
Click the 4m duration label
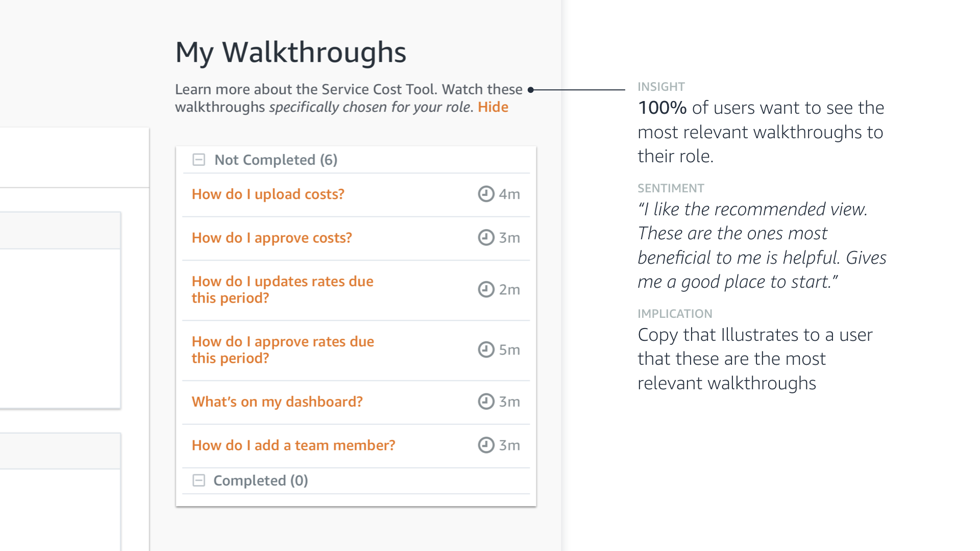(x=509, y=194)
